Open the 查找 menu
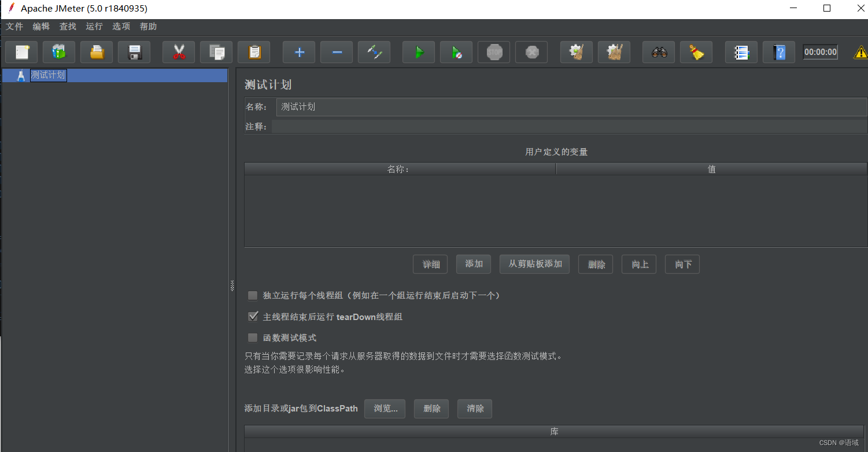This screenshot has height=452, width=868. [x=68, y=27]
